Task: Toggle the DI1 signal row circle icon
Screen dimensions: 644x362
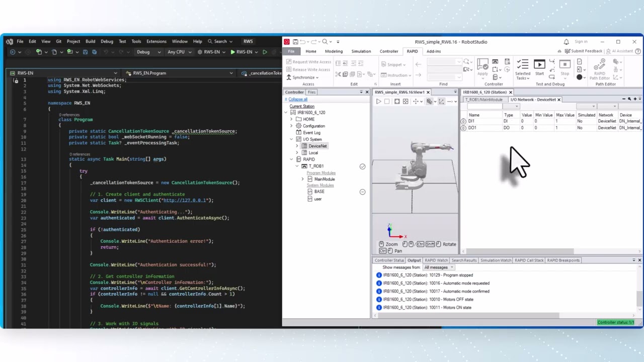Action: 463,121
